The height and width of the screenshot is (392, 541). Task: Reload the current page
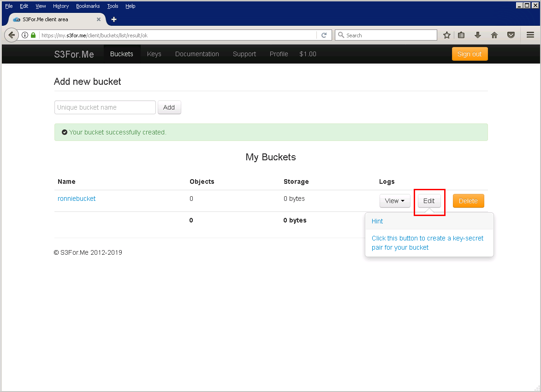(324, 35)
